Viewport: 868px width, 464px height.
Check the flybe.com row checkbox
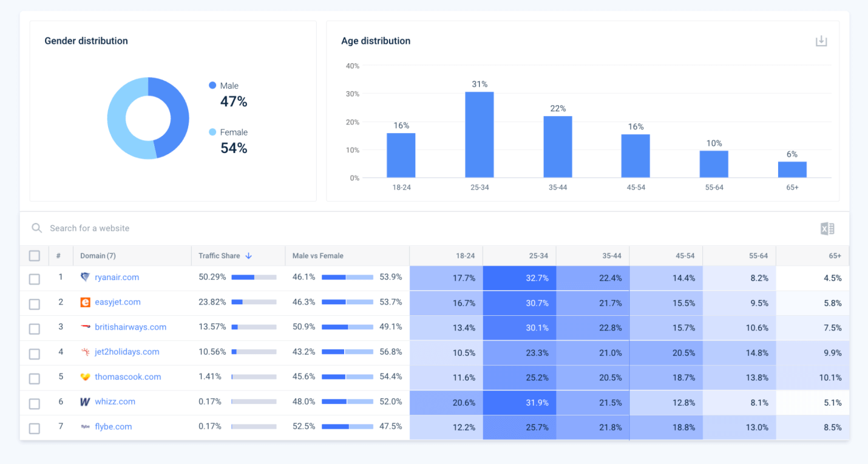pyautogui.click(x=35, y=428)
